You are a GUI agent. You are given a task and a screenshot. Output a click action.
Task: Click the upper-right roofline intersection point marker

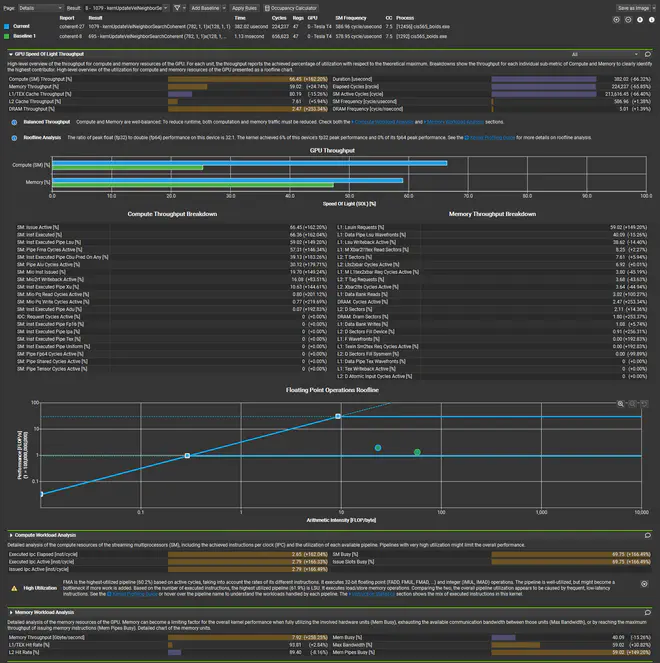tap(338, 416)
